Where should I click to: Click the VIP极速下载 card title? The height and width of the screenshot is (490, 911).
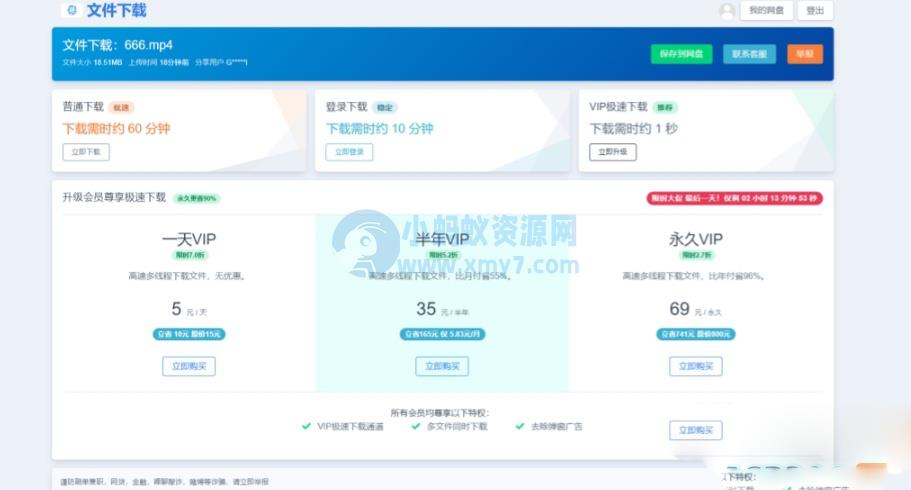pos(618,107)
